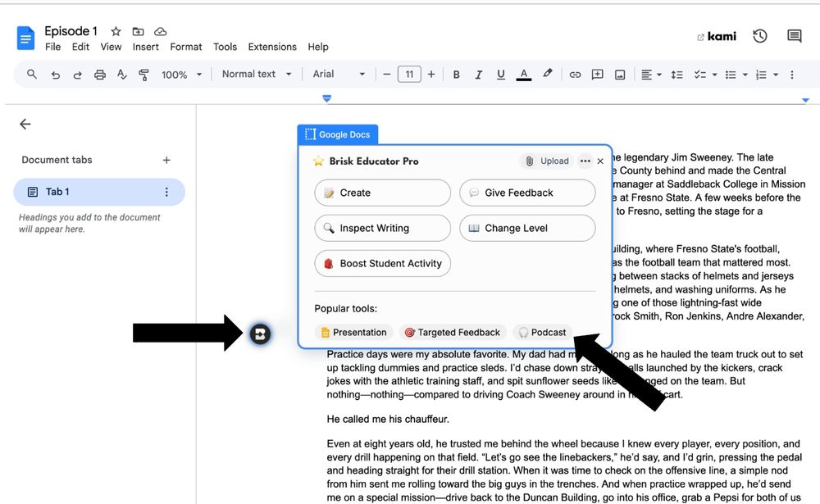Add a new document tab

click(x=166, y=160)
